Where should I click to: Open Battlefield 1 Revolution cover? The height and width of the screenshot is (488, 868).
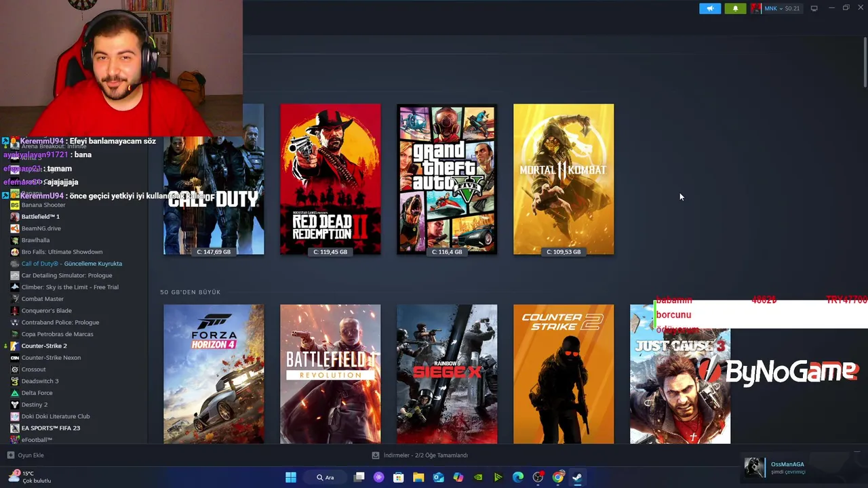pyautogui.click(x=330, y=374)
